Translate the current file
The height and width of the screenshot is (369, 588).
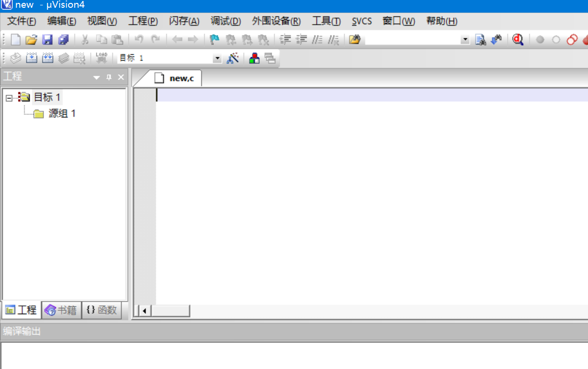(x=16, y=58)
